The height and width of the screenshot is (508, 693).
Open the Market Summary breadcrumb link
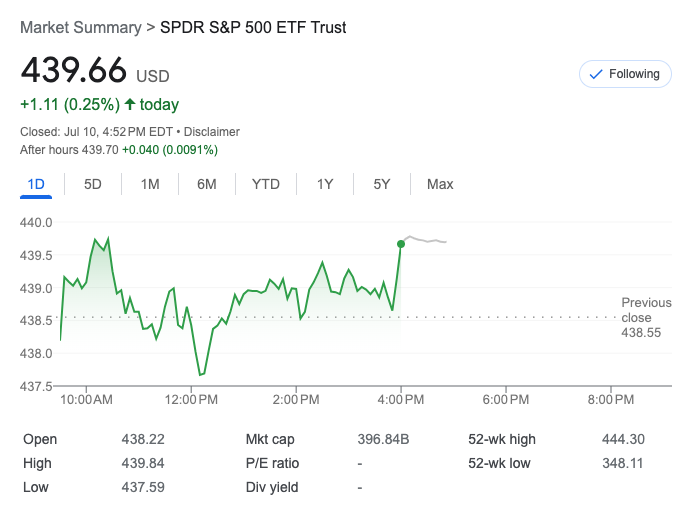click(x=80, y=28)
